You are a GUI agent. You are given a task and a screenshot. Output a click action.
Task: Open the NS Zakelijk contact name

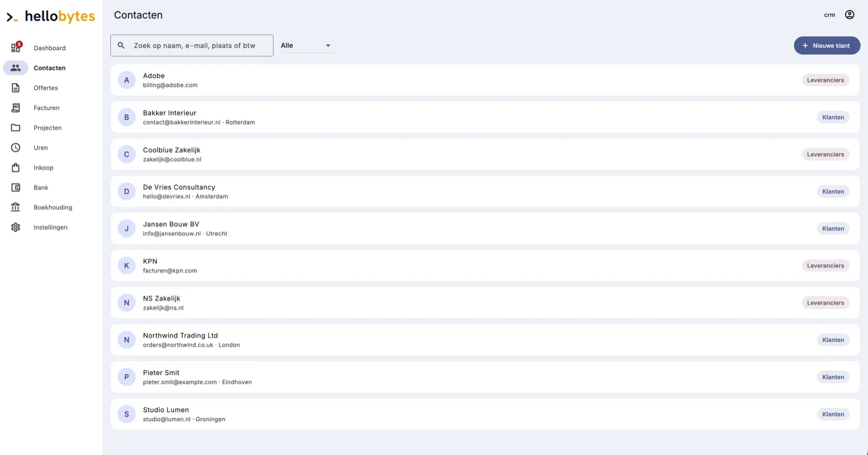[162, 299]
